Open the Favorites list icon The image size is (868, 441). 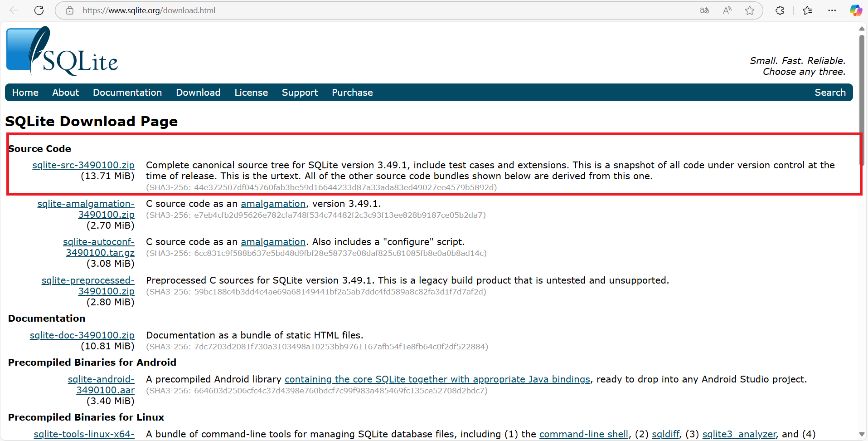(x=807, y=10)
